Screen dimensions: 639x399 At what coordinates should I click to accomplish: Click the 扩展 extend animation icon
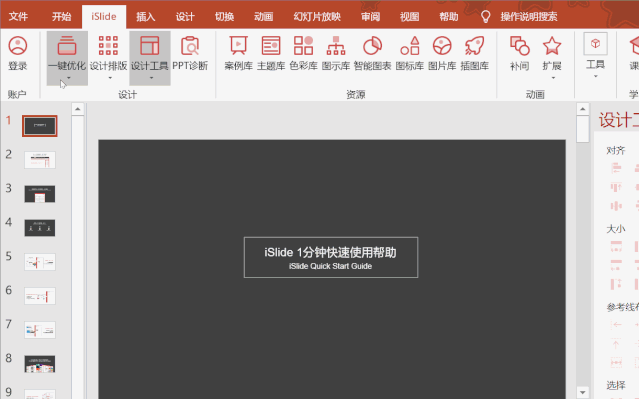(x=552, y=46)
